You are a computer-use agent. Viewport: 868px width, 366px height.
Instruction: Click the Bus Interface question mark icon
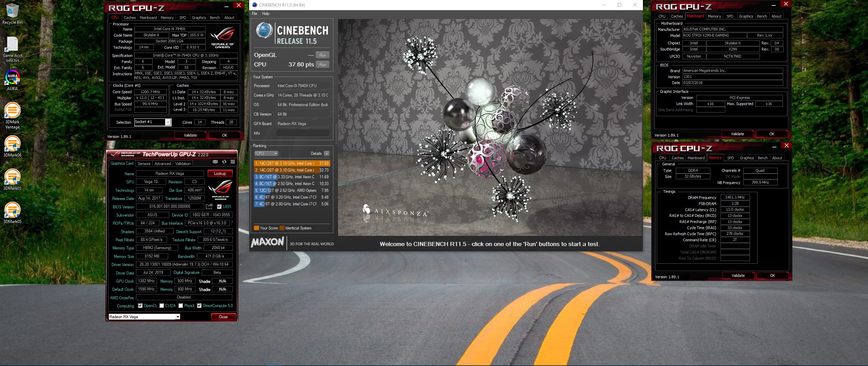(x=232, y=223)
